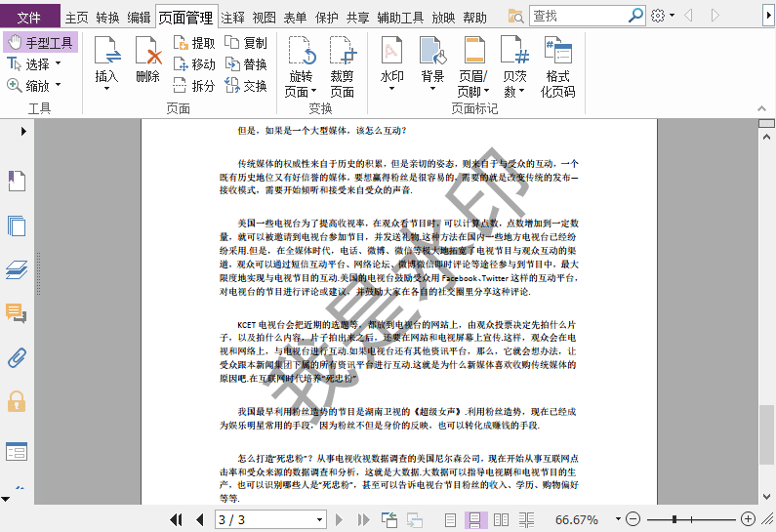Image resolution: width=776 pixels, height=532 pixels.
Task: Click the Zoom (缩放) tool
Action: pos(27,85)
